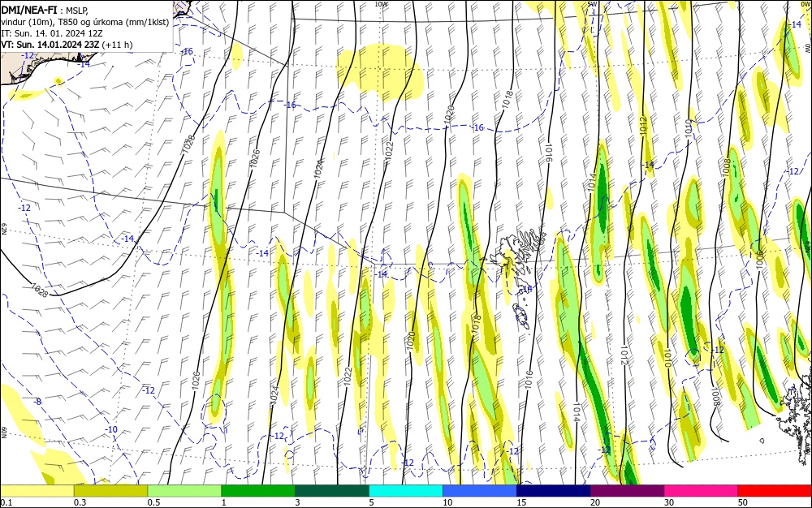Image resolution: width=812 pixels, height=508 pixels.
Task: Click the yellow 0.1 precipitation legend swatch
Action: coord(37,490)
